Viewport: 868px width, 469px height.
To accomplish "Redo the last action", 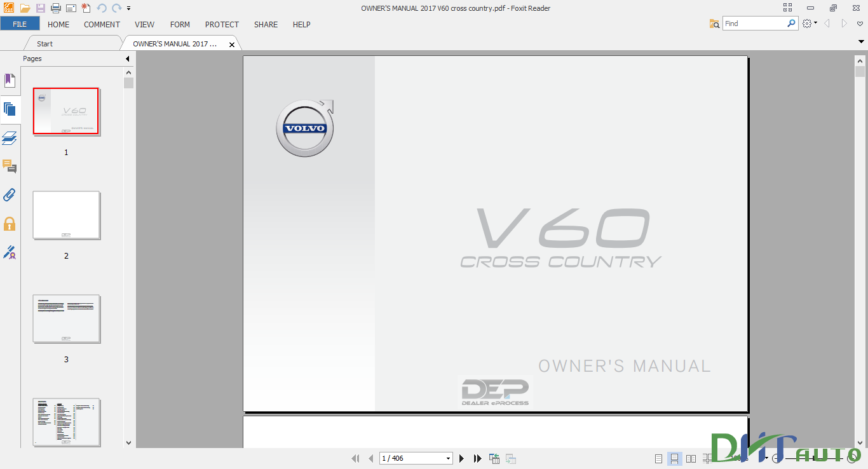I will pyautogui.click(x=116, y=8).
